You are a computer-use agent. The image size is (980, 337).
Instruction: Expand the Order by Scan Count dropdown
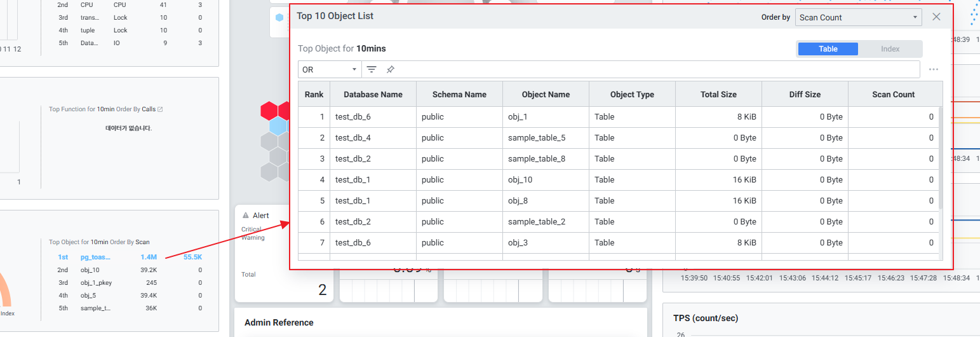[x=858, y=17]
